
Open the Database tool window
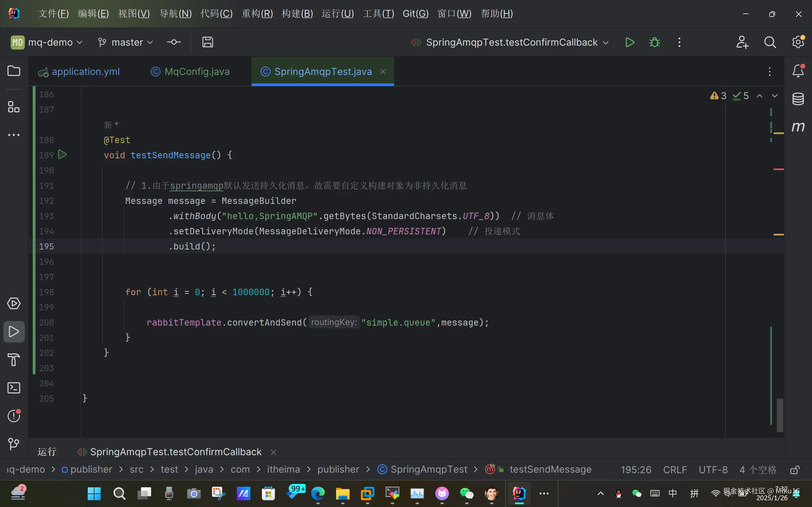click(x=798, y=99)
